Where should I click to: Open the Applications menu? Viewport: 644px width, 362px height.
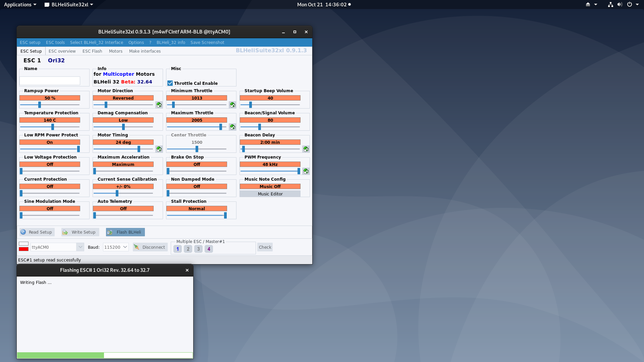20,4
